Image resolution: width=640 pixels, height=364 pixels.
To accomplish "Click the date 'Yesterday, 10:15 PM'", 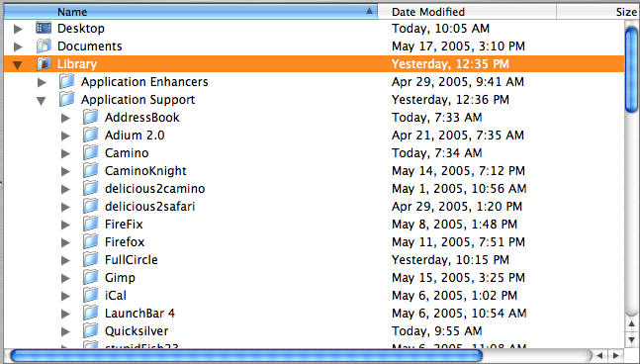I will 450,259.
